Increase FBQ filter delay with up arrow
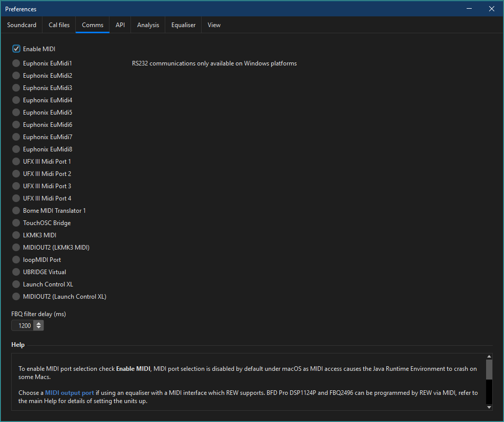Screen dimensions: 504x422 tap(39, 323)
